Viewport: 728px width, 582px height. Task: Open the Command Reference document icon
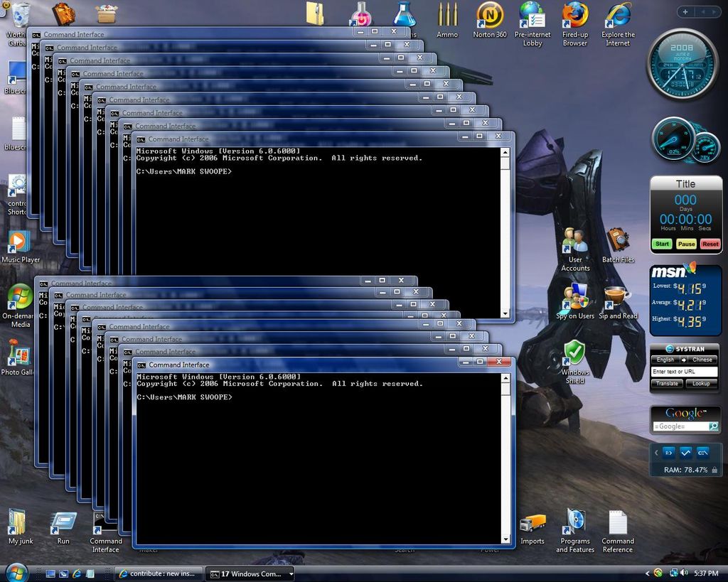pyautogui.click(x=618, y=532)
